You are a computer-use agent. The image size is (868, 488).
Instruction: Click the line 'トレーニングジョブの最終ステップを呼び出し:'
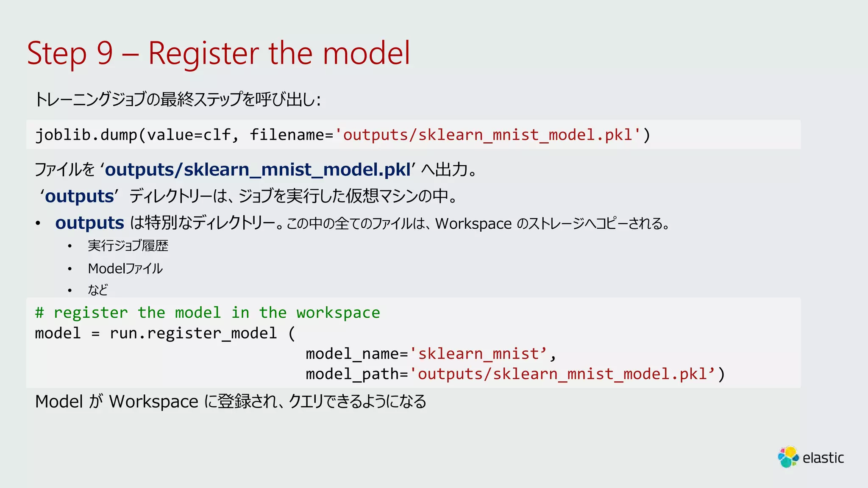tap(178, 100)
